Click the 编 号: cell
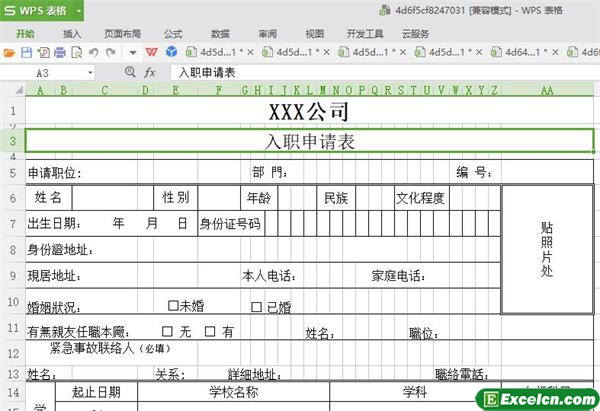This screenshot has height=411, width=600. [x=475, y=172]
